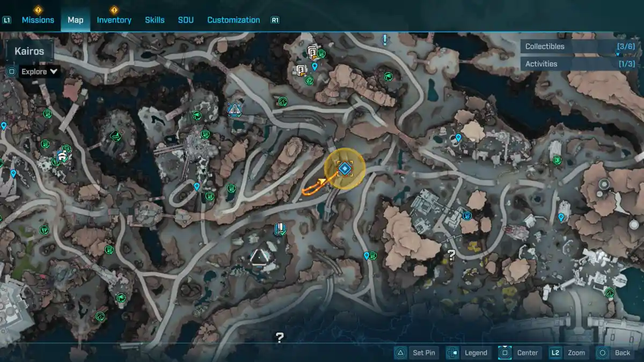644x362 pixels.
Task: Select the Customization tab
Action: coord(233,20)
